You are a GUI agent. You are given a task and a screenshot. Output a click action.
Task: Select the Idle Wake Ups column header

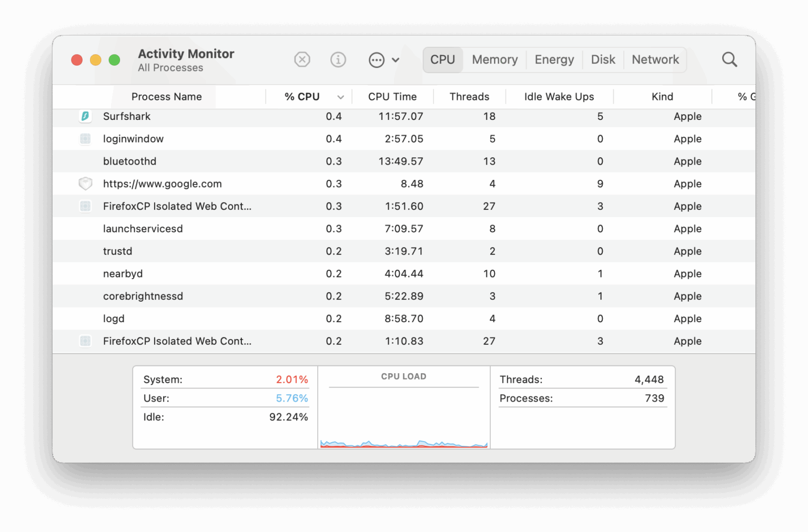coord(559,97)
